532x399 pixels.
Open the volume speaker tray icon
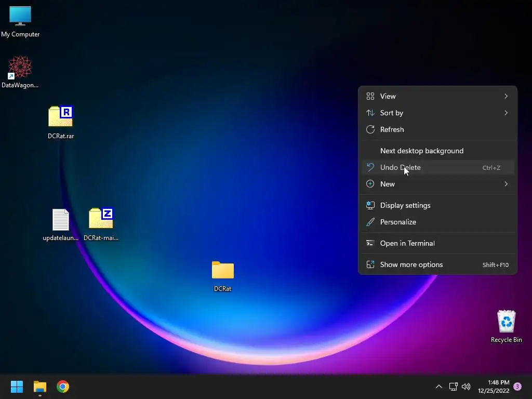[x=466, y=387]
